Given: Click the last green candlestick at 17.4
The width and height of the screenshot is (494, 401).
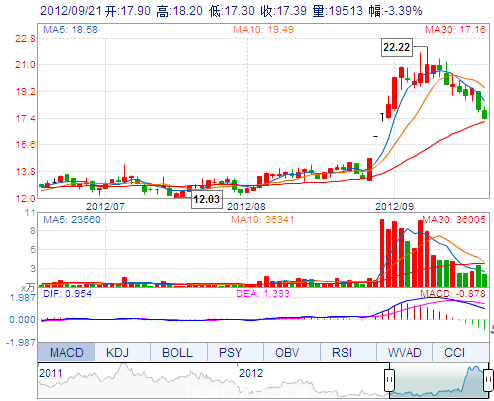Looking at the screenshot, I should point(484,114).
